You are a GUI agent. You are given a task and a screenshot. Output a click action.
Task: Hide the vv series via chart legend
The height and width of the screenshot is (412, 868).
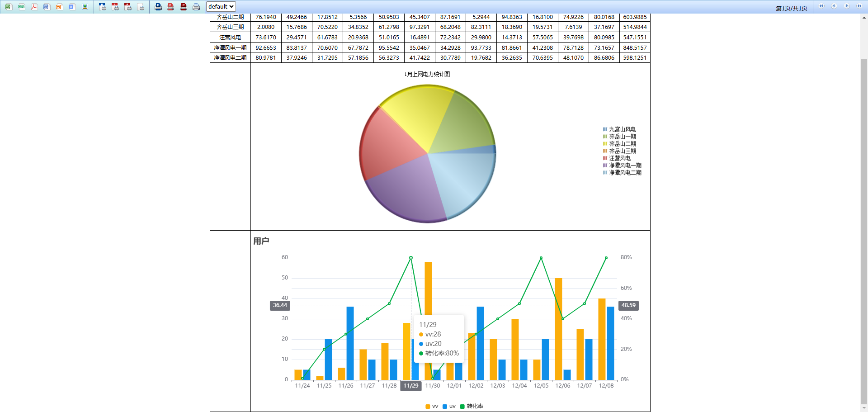(x=432, y=407)
